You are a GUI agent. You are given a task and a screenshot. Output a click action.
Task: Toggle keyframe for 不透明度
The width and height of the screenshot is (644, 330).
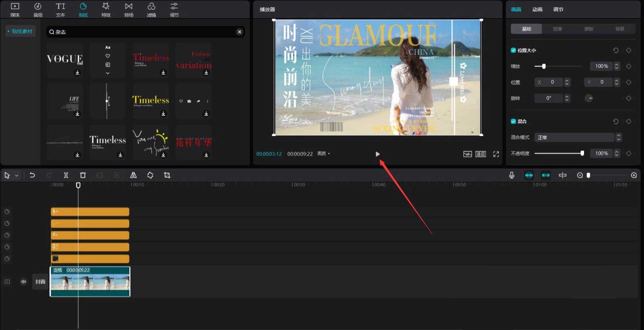[x=629, y=153]
